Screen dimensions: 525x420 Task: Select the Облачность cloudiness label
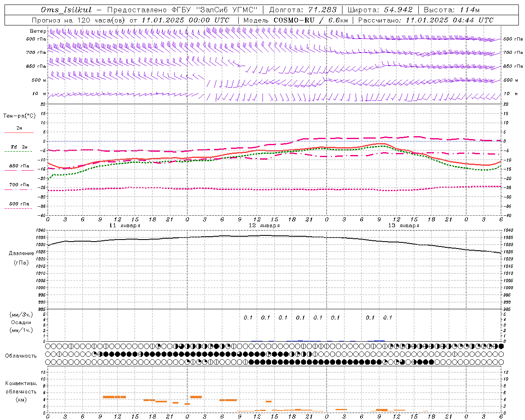[21, 356]
